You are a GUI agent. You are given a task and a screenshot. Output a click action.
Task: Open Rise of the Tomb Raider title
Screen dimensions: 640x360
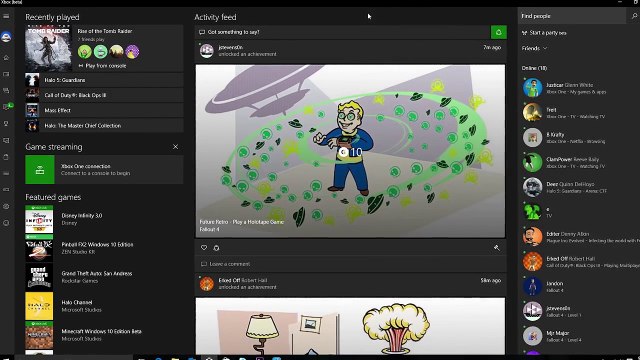(x=104, y=31)
